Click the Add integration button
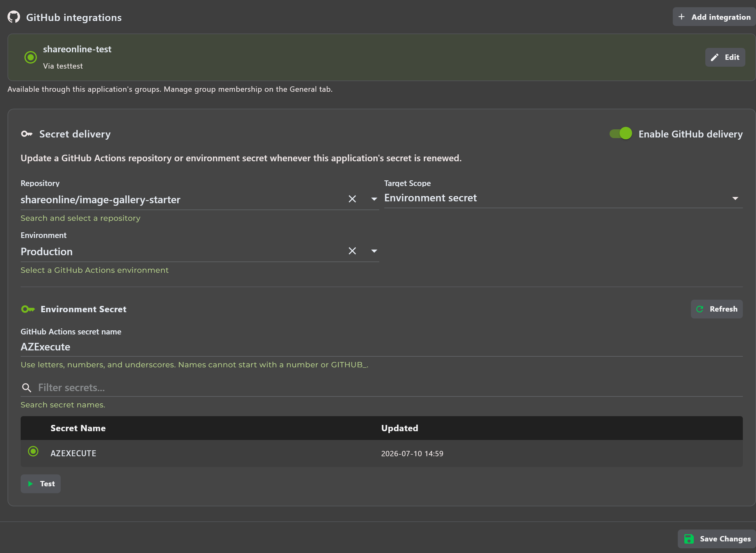 pyautogui.click(x=714, y=17)
